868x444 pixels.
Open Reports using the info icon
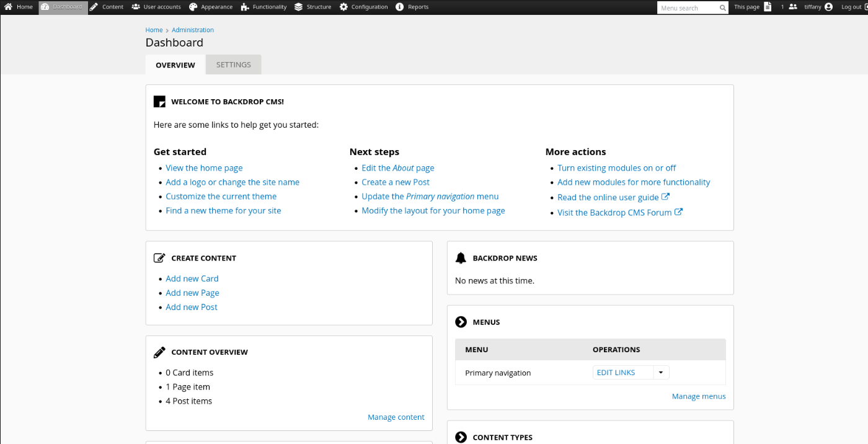coord(400,7)
